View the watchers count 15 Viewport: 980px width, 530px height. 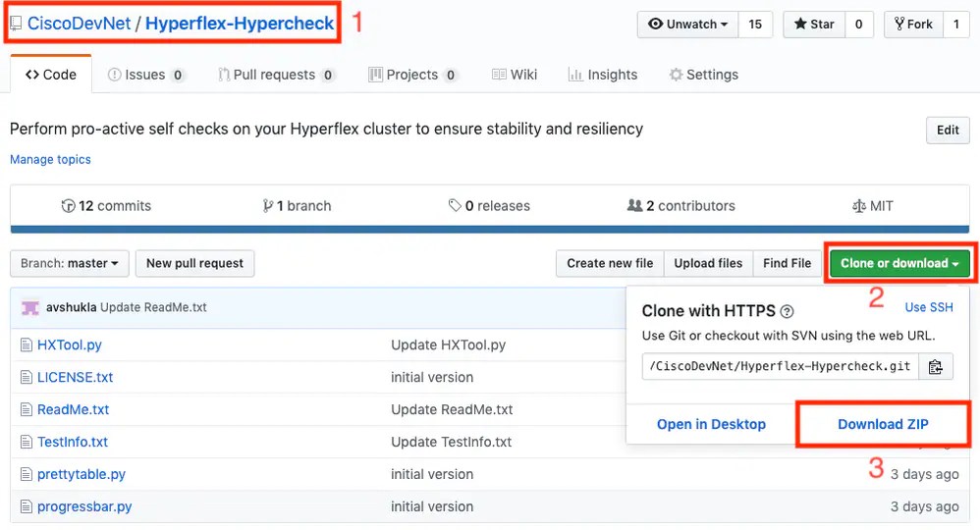(x=755, y=25)
